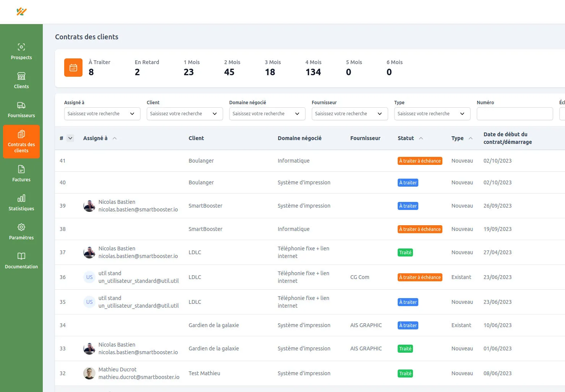The height and width of the screenshot is (392, 565).
Task: Open the Type filter dropdown
Action: (x=432, y=113)
